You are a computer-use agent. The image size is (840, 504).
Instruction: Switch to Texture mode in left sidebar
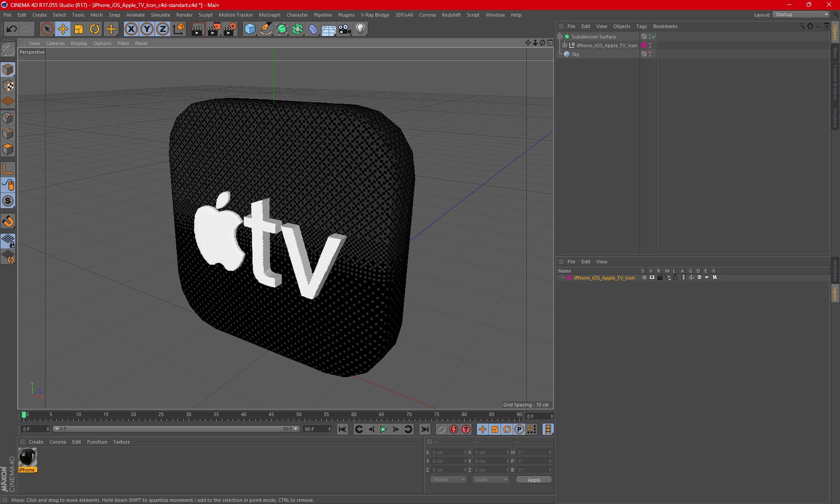tap(8, 85)
